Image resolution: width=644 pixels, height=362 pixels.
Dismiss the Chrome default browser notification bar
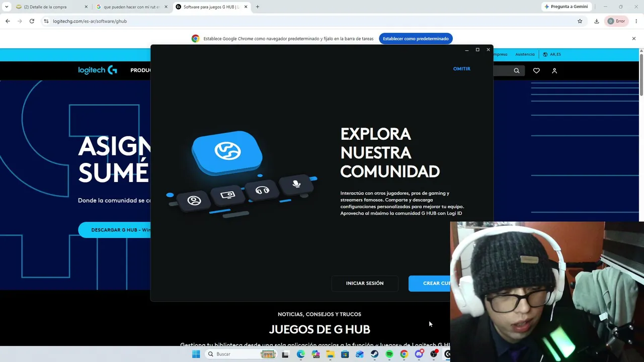click(x=634, y=39)
